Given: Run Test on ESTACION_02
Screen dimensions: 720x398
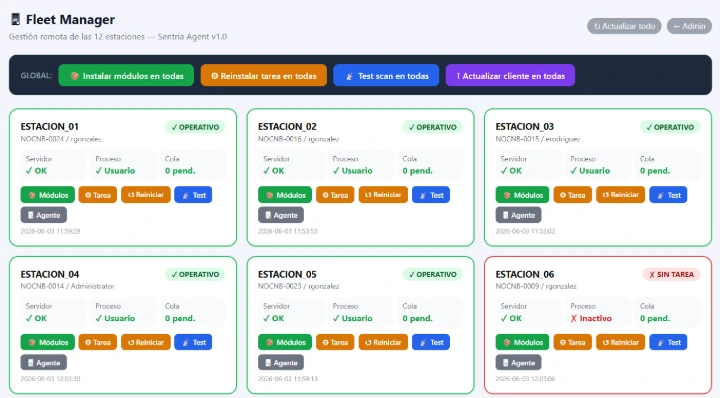Looking at the screenshot, I should 431,195.
